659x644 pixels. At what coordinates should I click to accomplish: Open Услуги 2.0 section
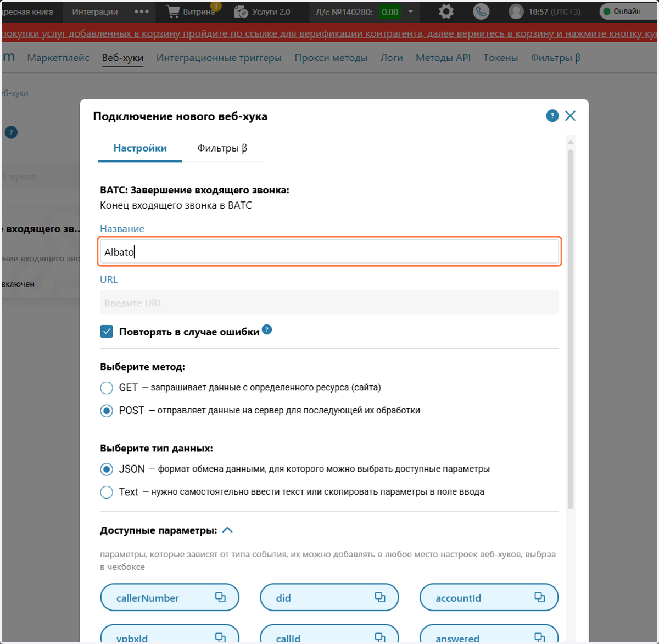tap(263, 12)
